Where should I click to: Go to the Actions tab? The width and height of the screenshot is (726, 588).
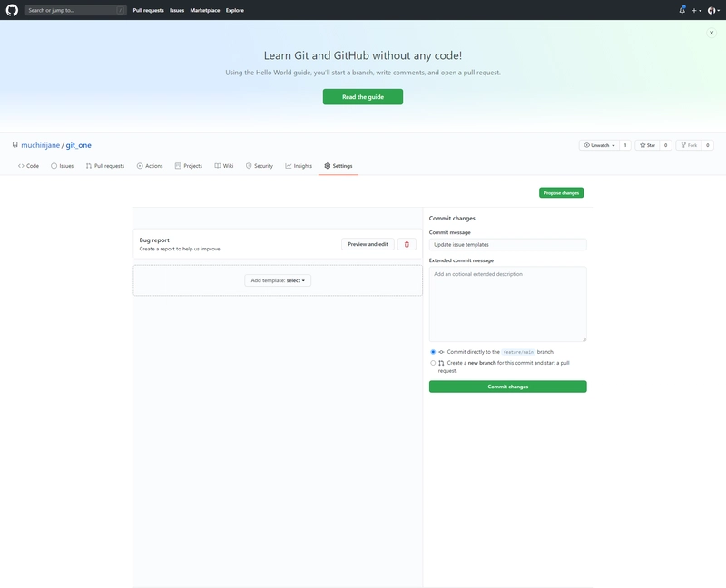pos(150,166)
